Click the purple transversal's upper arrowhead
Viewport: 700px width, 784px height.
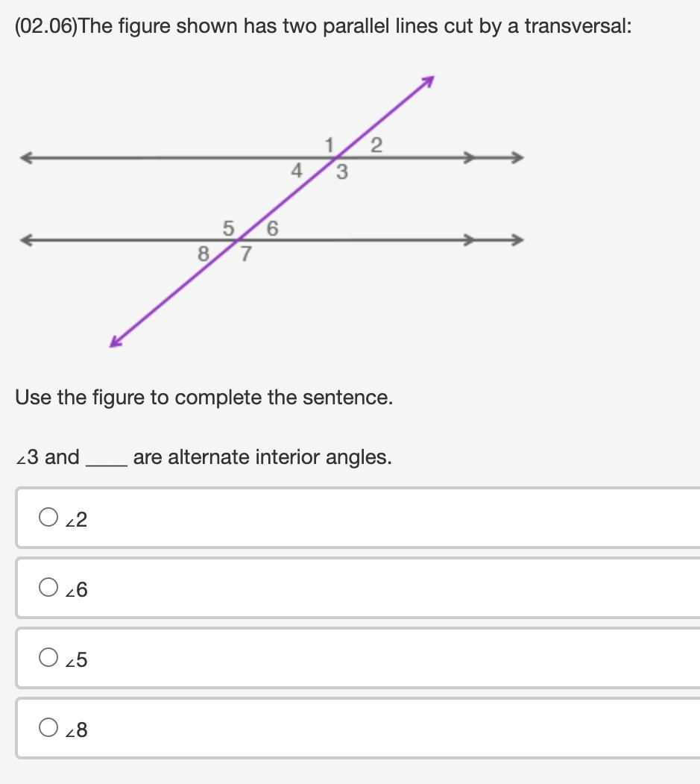(427, 81)
